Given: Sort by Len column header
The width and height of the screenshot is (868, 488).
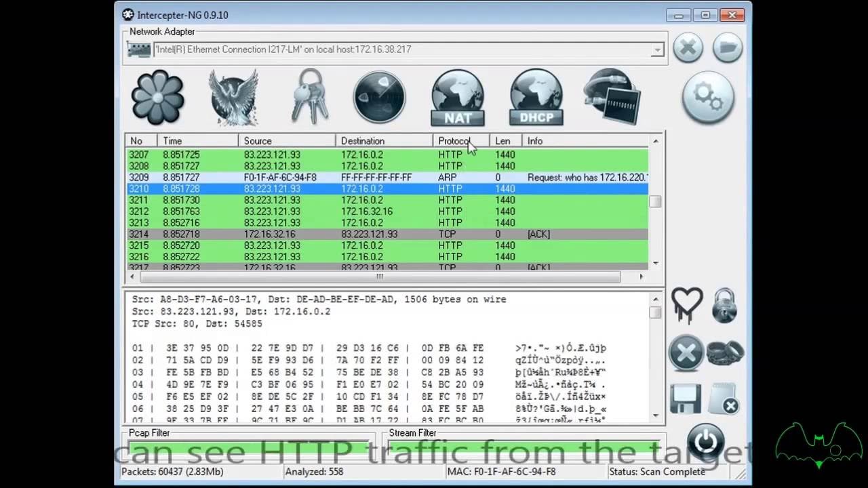Looking at the screenshot, I should pyautogui.click(x=506, y=141).
